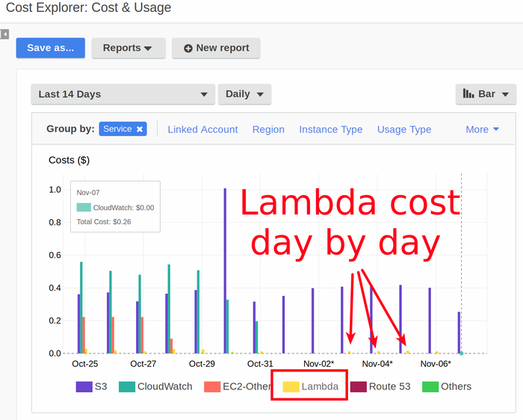Open the Bar chart type dropdown
523x420 pixels.
pos(486,94)
